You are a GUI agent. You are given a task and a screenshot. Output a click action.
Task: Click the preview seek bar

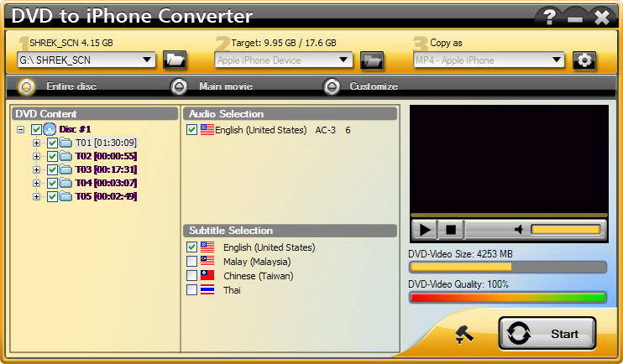(509, 216)
